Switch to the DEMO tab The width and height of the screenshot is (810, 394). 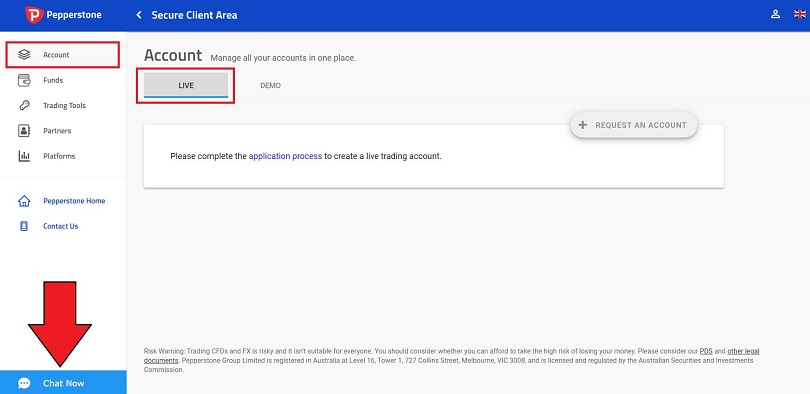point(270,85)
